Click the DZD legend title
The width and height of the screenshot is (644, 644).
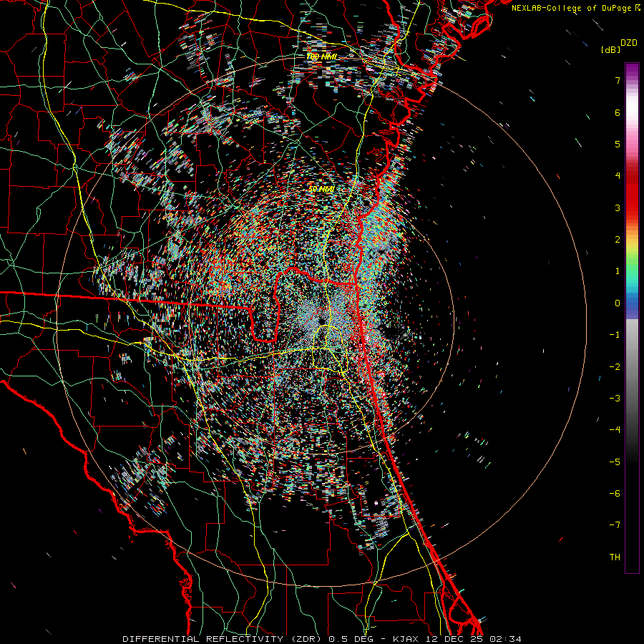click(x=629, y=43)
